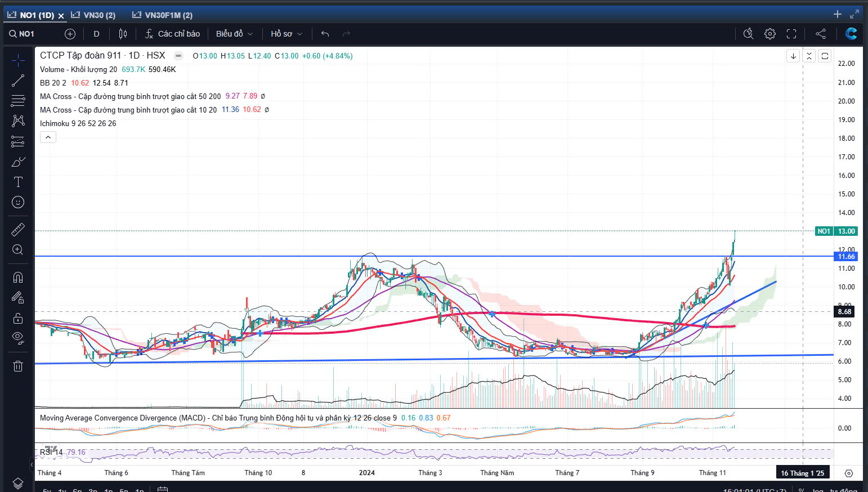Toggle stay in drawing mode
The width and height of the screenshot is (868, 492).
(18, 297)
